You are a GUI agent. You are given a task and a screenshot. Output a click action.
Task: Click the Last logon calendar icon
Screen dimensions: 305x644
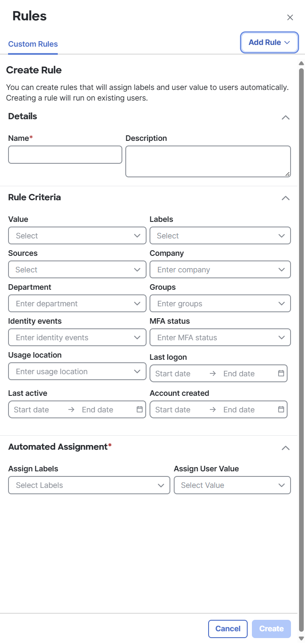coord(281,373)
